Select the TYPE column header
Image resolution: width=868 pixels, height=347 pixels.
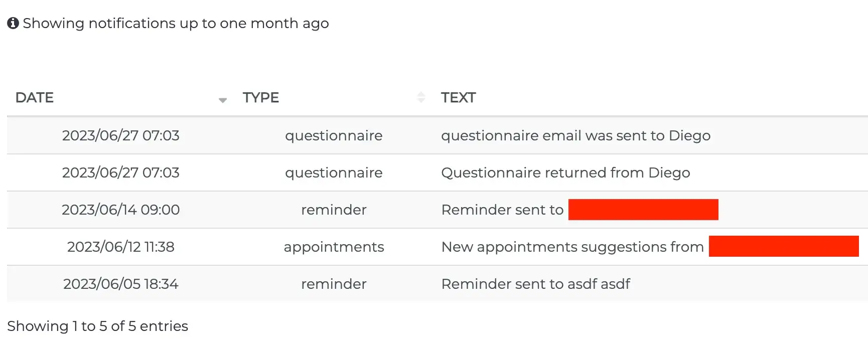[x=260, y=97]
